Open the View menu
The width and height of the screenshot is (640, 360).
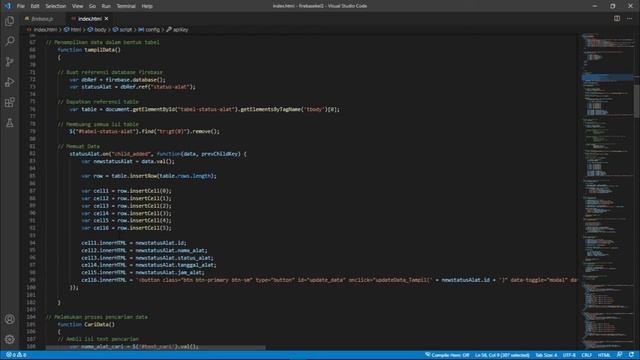[77, 6]
